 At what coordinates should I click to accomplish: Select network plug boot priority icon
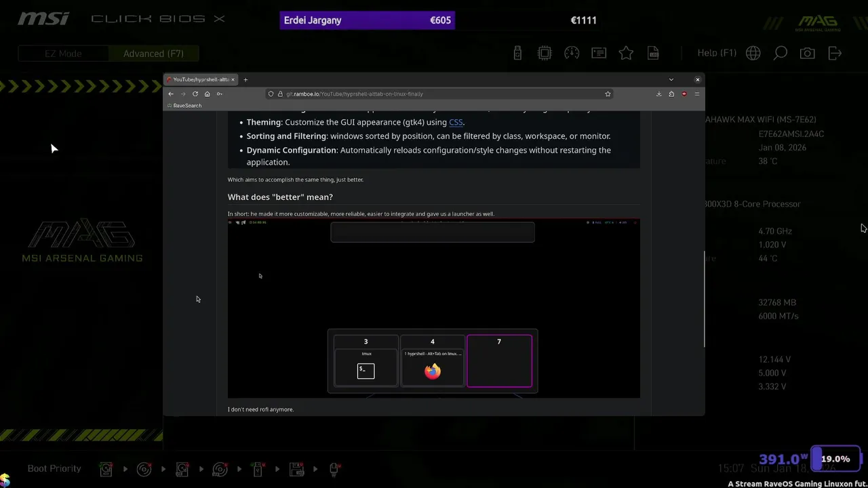click(x=334, y=468)
